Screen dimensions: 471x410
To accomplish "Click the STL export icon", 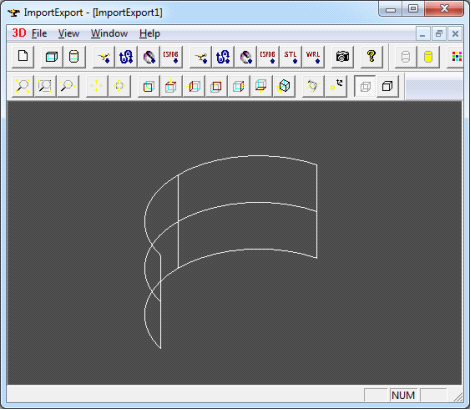I will (x=290, y=56).
